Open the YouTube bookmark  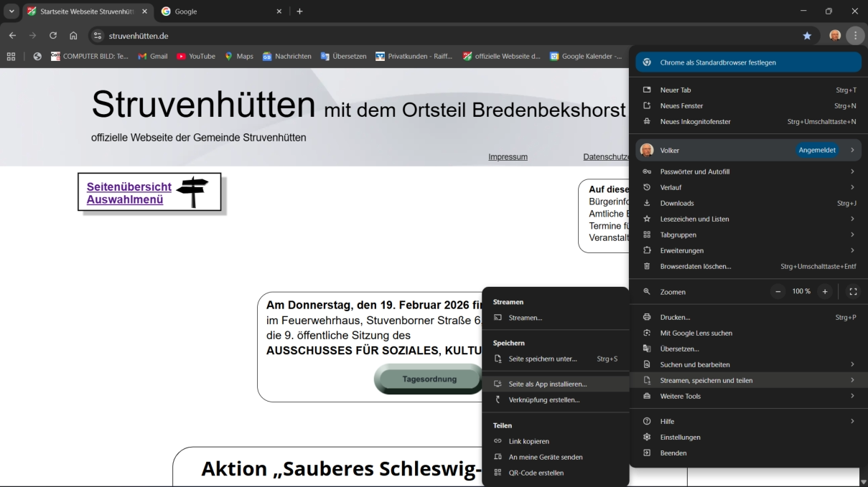point(195,57)
